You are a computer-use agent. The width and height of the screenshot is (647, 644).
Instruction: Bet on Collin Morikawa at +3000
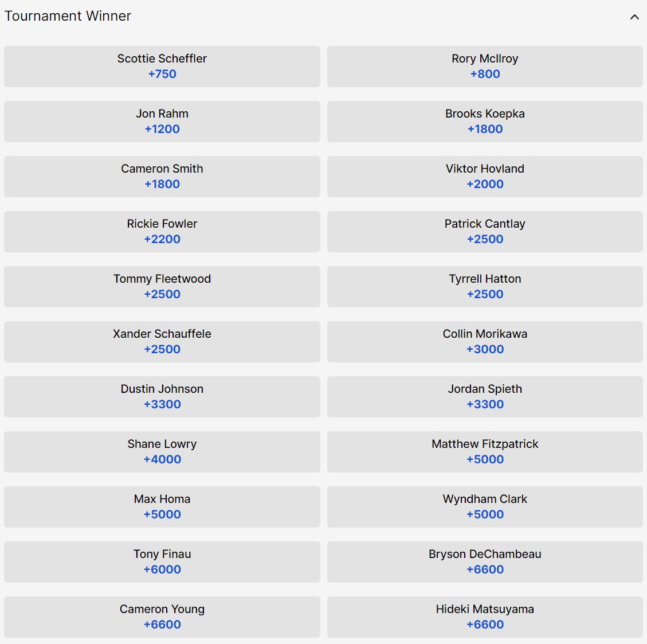(x=485, y=342)
